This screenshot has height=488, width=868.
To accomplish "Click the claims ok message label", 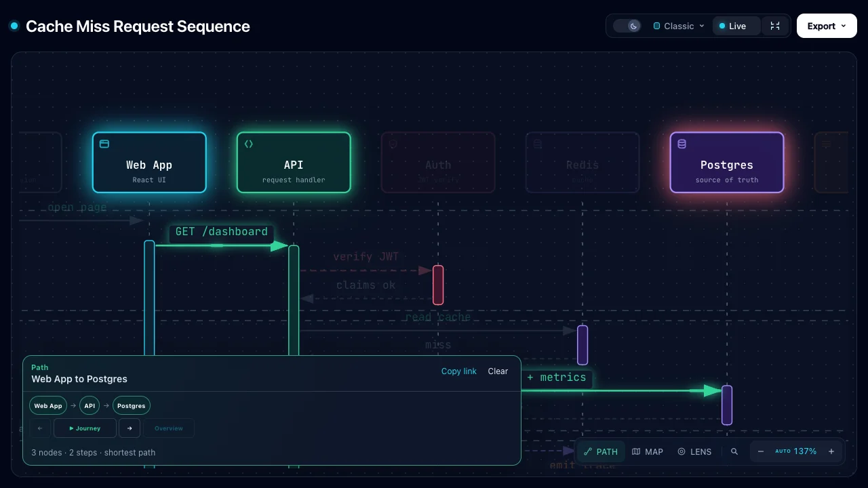I will [366, 285].
